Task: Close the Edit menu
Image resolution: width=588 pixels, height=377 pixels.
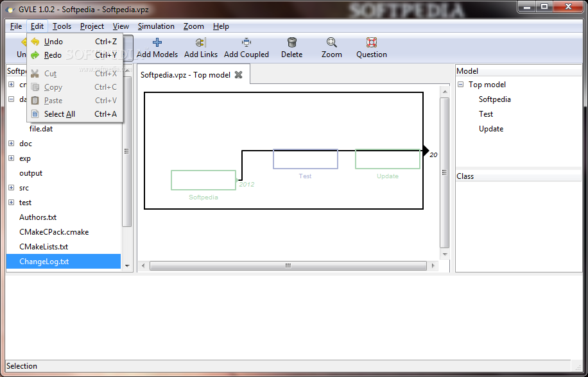Action: 37,26
